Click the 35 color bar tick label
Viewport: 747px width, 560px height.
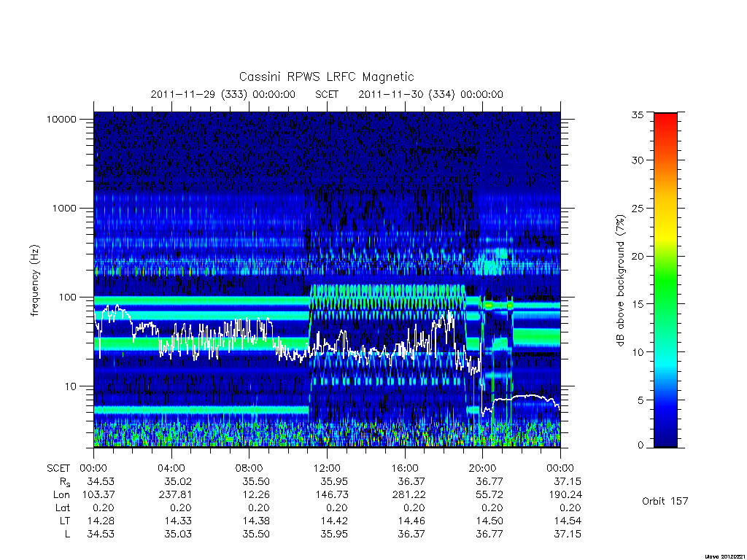(x=638, y=114)
